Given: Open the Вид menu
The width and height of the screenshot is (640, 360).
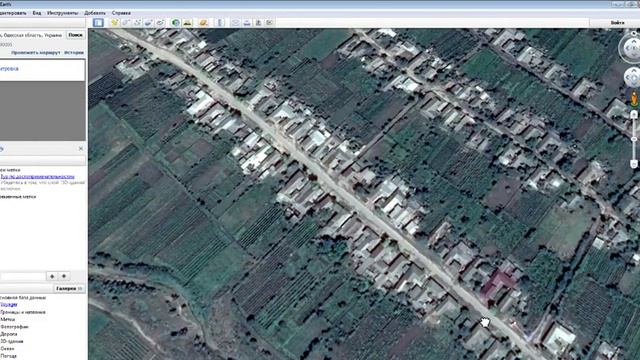Looking at the screenshot, I should point(37,13).
